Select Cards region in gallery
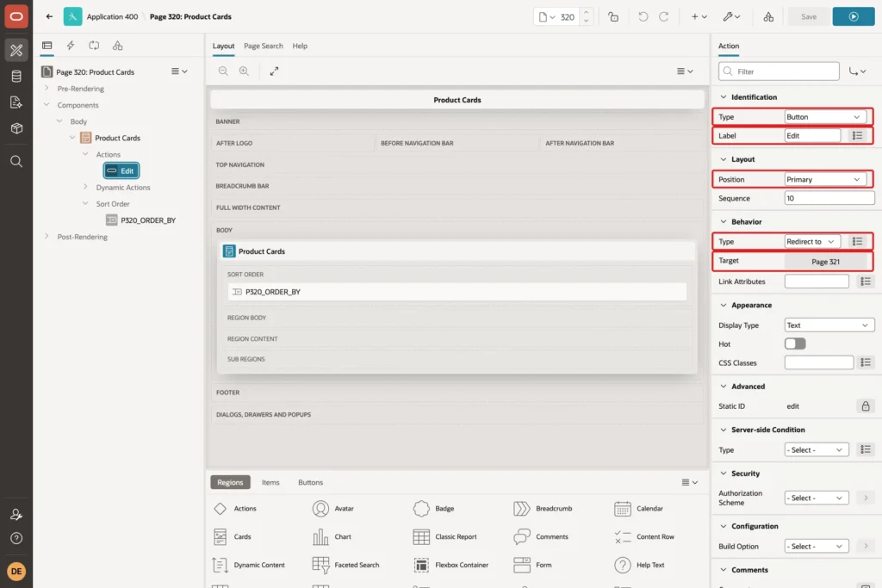The width and height of the screenshot is (882, 588). pyautogui.click(x=233, y=537)
